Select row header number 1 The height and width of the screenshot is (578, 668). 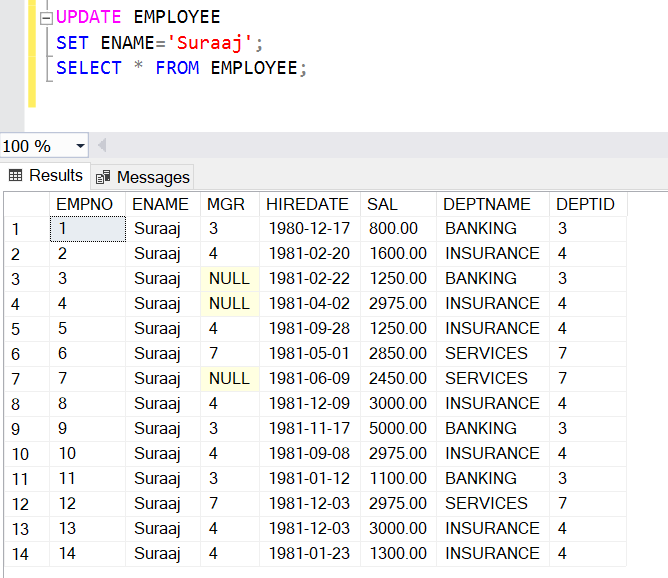(x=27, y=229)
